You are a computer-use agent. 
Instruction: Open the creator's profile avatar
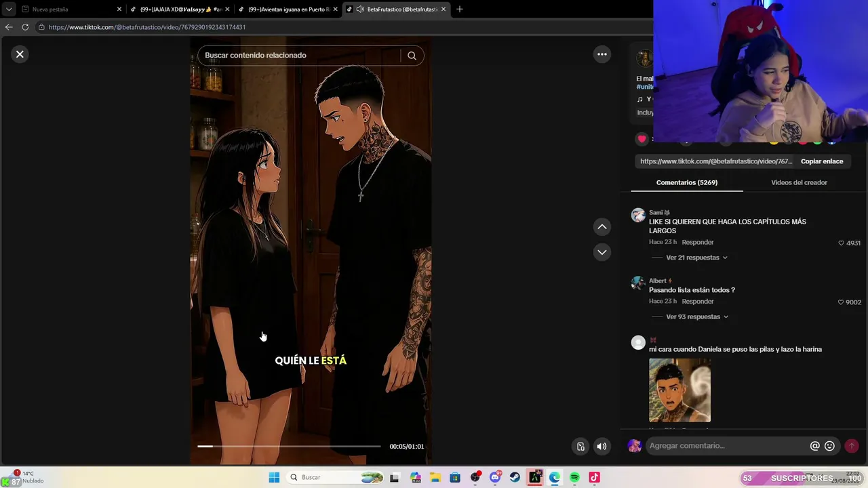pos(644,58)
